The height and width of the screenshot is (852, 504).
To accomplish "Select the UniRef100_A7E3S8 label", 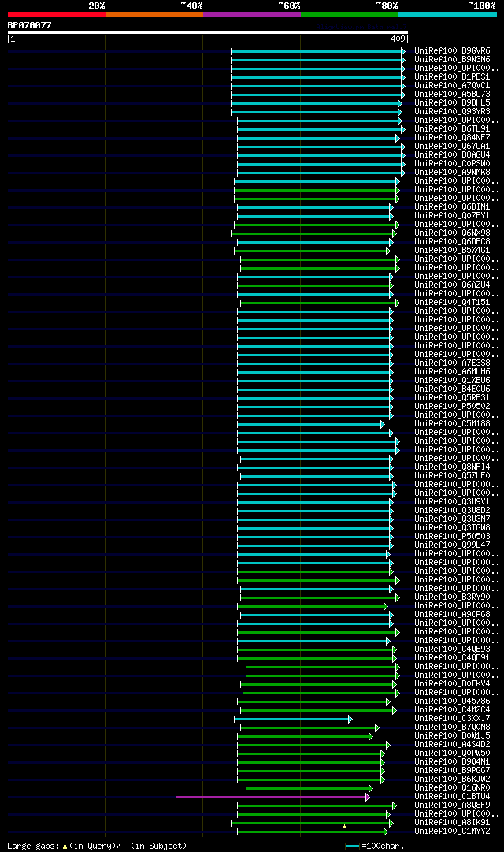I will point(452,363).
